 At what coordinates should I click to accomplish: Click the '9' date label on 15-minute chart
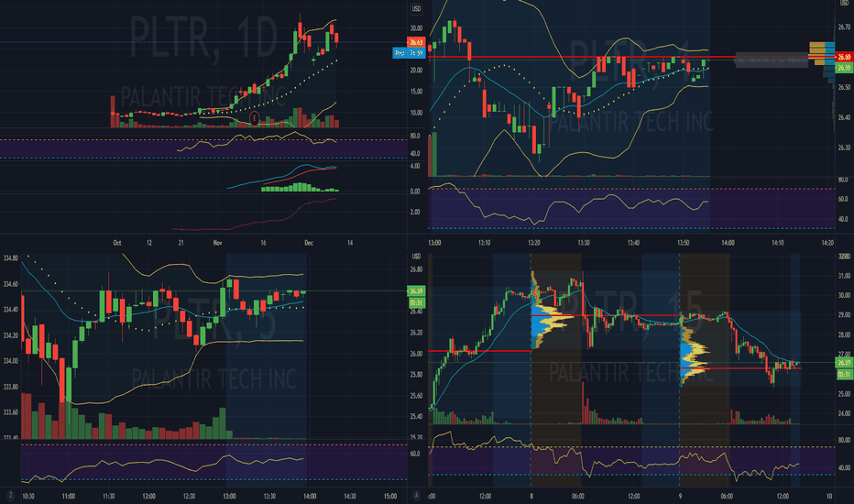point(680,496)
